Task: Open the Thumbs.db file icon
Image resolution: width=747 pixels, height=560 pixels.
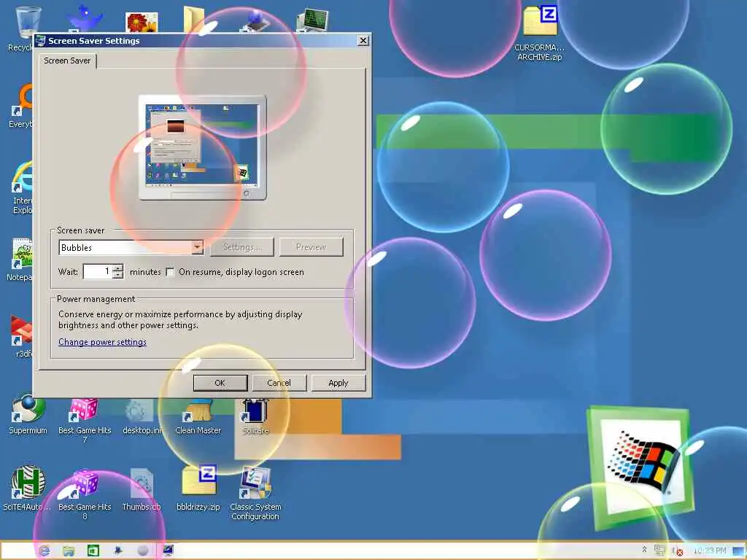Action: click(x=142, y=489)
